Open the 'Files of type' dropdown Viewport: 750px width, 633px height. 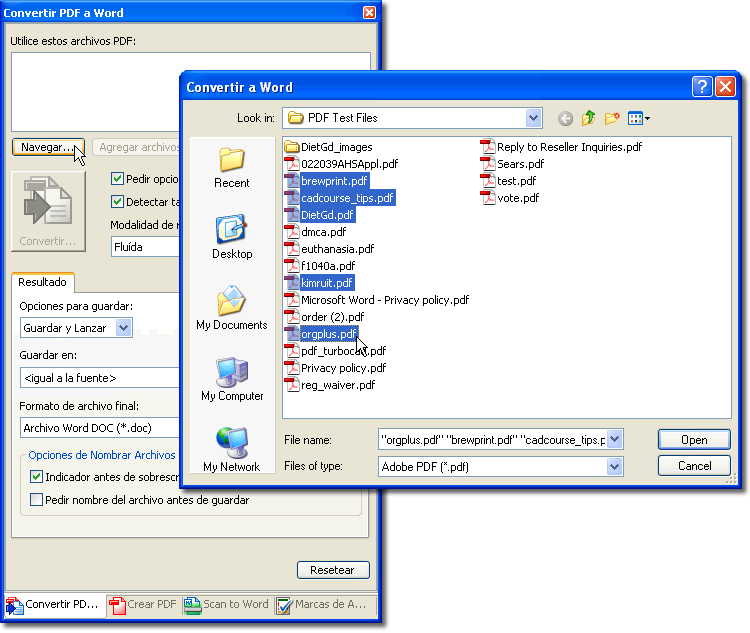coord(614,466)
